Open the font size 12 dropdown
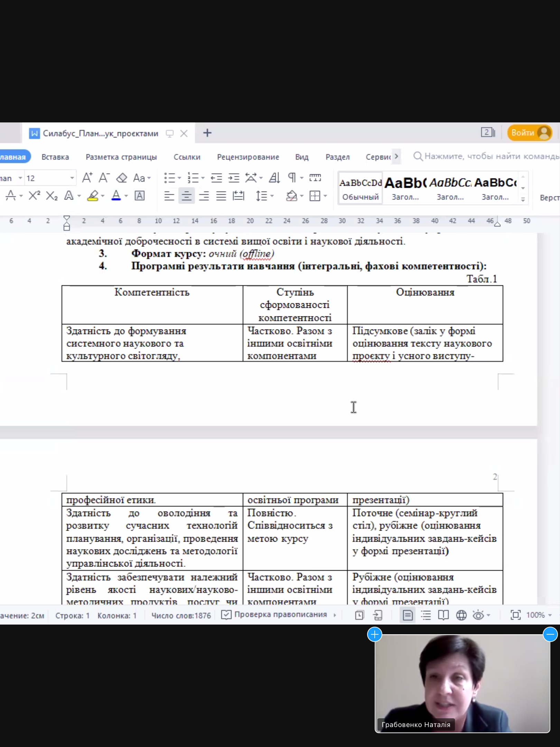Screen dimensions: 560x747 click(x=72, y=178)
